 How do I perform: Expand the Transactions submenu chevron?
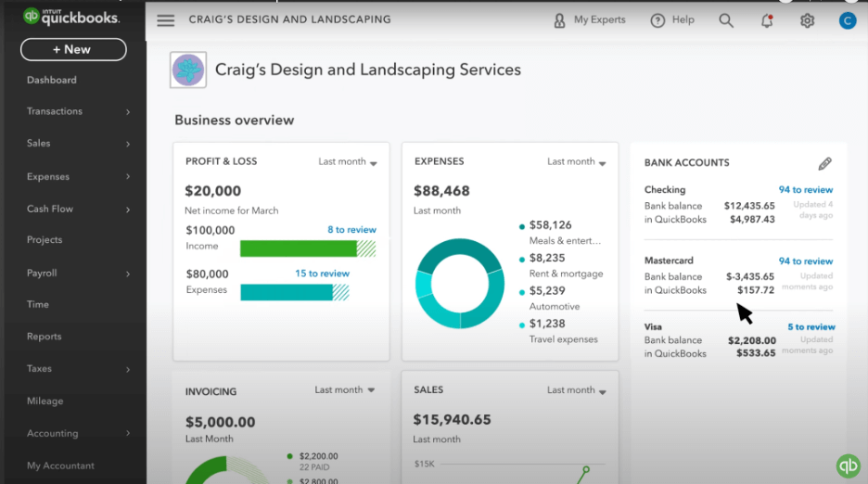pyautogui.click(x=128, y=112)
